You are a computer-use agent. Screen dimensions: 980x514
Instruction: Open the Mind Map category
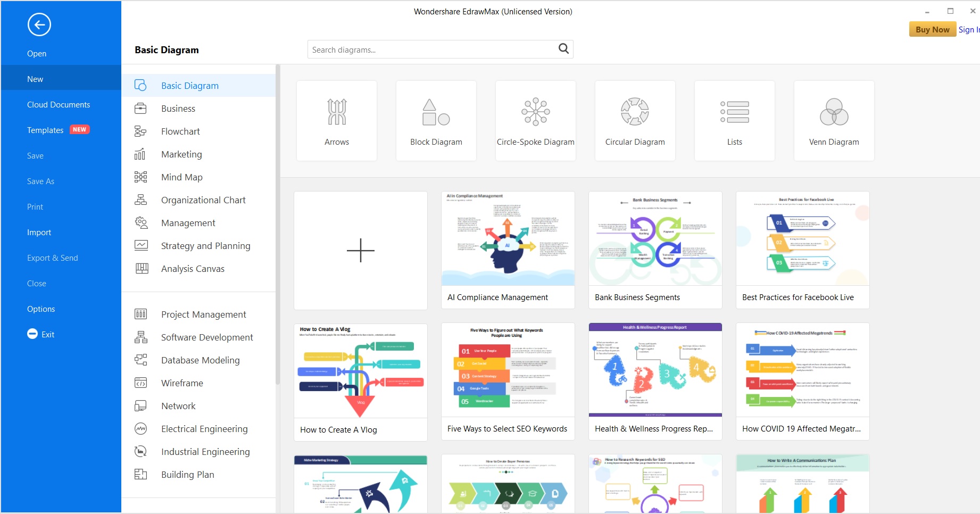pos(181,177)
